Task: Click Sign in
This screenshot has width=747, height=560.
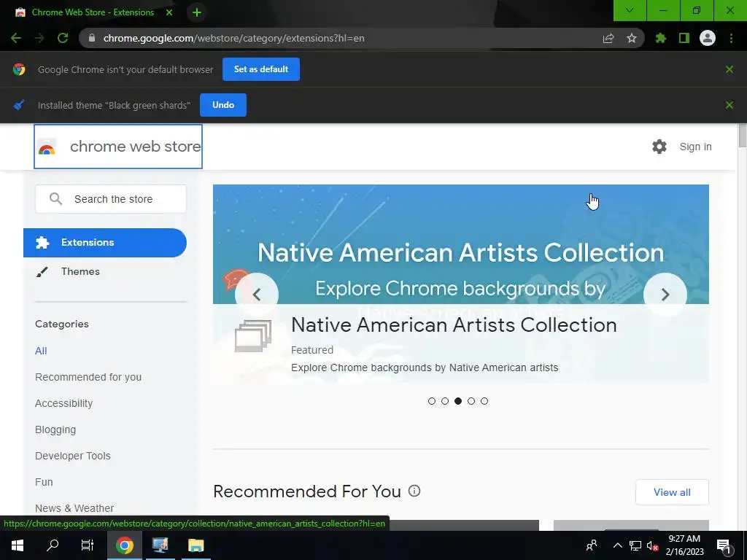Action: 695,147
